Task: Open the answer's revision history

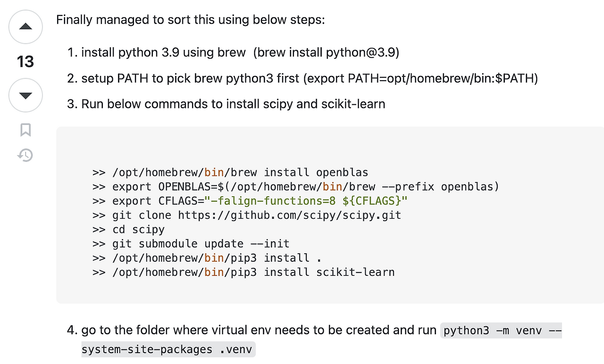Action: coord(25,155)
